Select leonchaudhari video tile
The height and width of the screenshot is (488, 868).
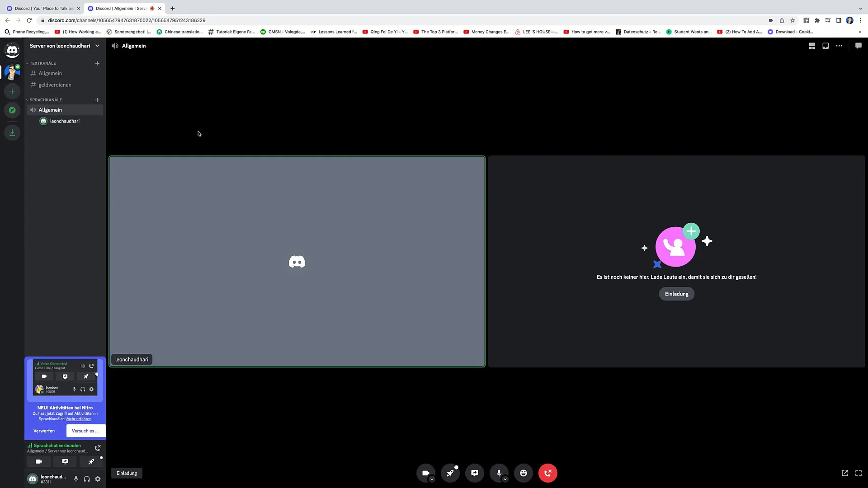(x=297, y=262)
